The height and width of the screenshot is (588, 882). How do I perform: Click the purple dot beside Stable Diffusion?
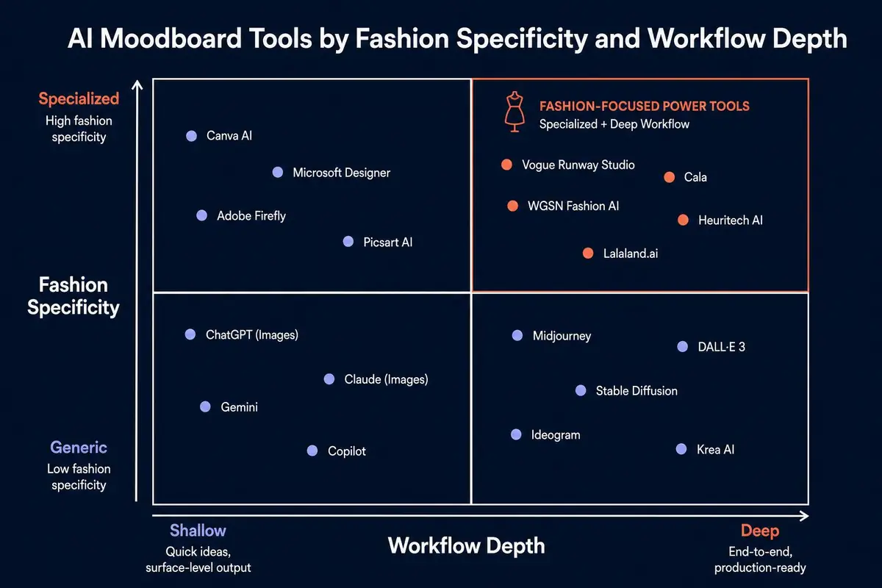581,391
